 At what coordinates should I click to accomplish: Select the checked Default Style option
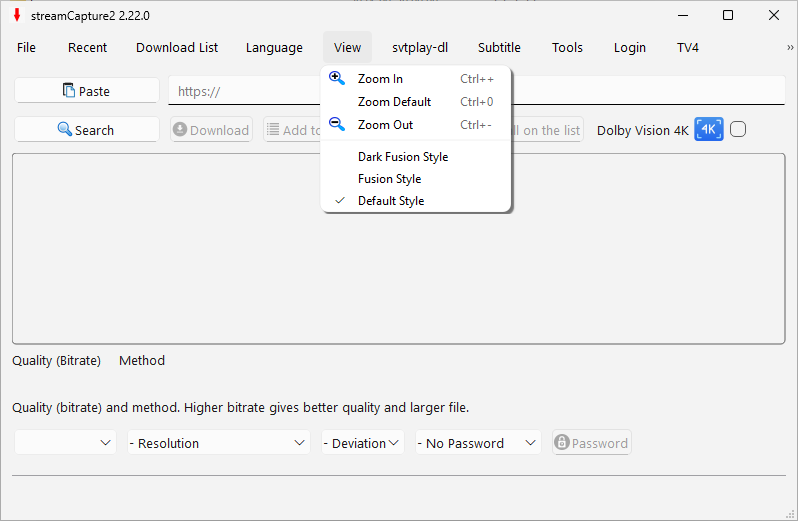415,200
